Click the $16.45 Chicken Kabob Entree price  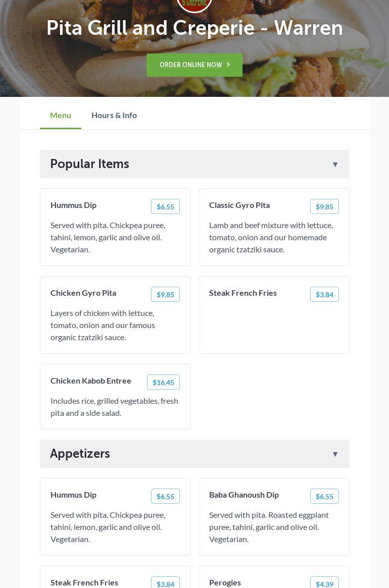point(163,382)
